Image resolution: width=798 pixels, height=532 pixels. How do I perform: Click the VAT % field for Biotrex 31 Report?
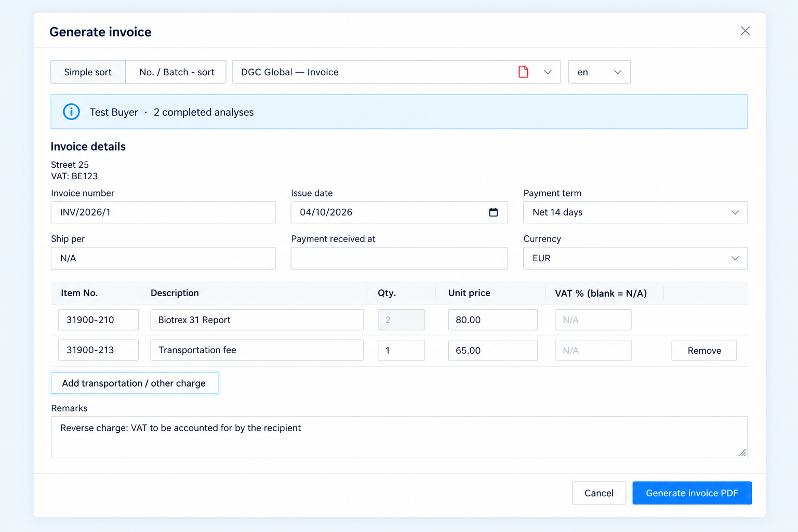[x=593, y=320]
